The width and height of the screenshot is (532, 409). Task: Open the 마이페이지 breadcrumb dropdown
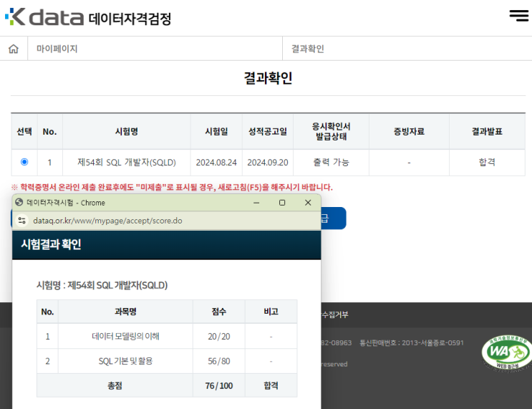pos(155,49)
